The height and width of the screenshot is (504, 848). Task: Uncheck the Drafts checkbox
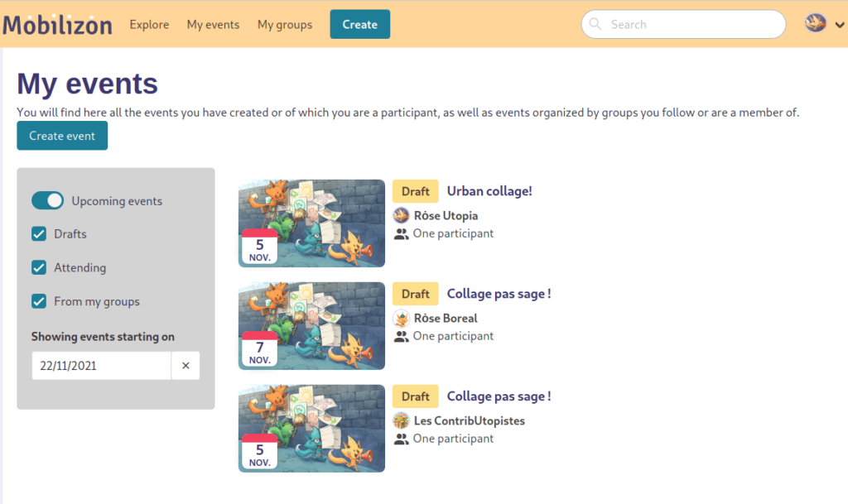(39, 234)
